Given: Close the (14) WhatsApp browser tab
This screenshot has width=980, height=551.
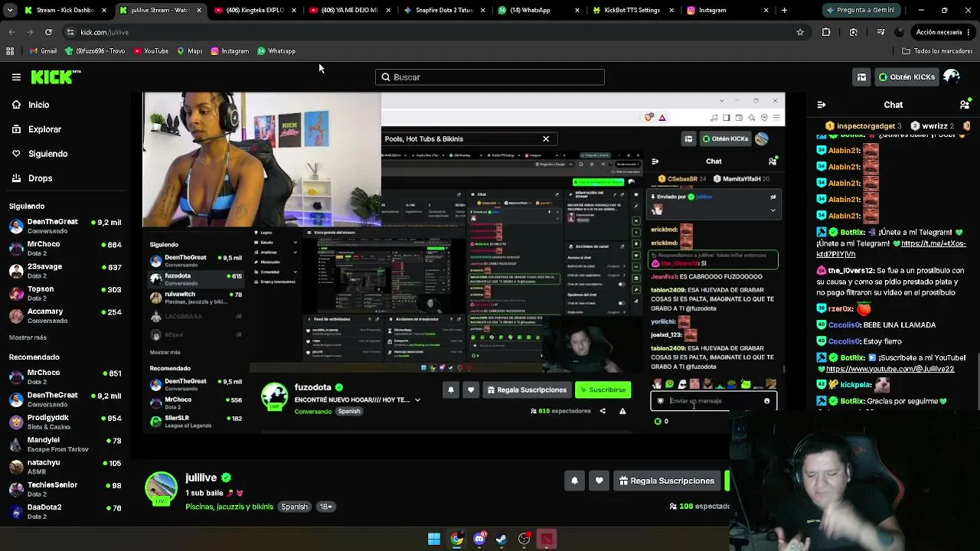Looking at the screenshot, I should tap(578, 10).
